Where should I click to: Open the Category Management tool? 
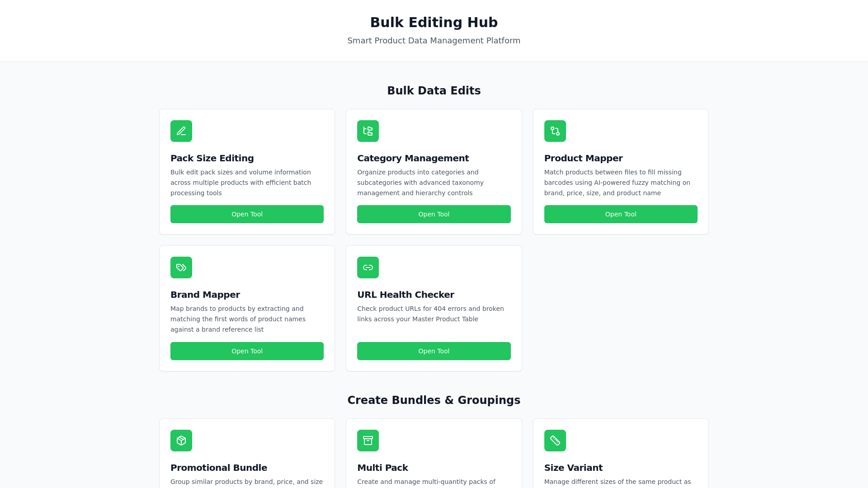(x=434, y=214)
